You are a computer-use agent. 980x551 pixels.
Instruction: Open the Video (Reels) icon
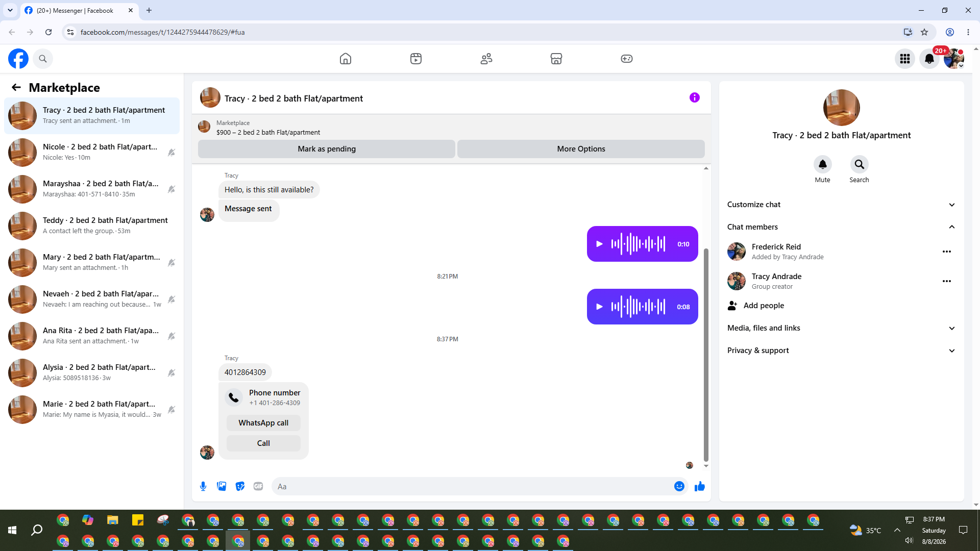(416, 59)
